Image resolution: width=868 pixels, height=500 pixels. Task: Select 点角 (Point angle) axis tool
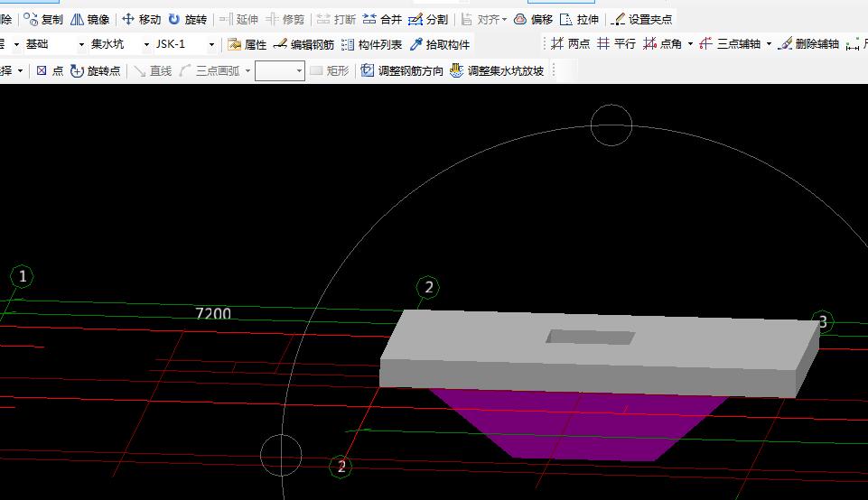(663, 43)
